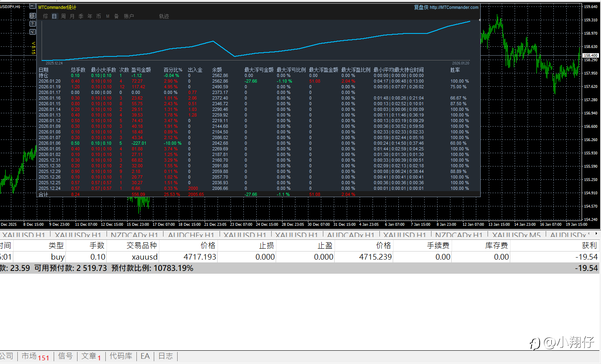601x364 pixels.
Task: Sort by 交易品种 symbol column header
Action: [x=141, y=245]
